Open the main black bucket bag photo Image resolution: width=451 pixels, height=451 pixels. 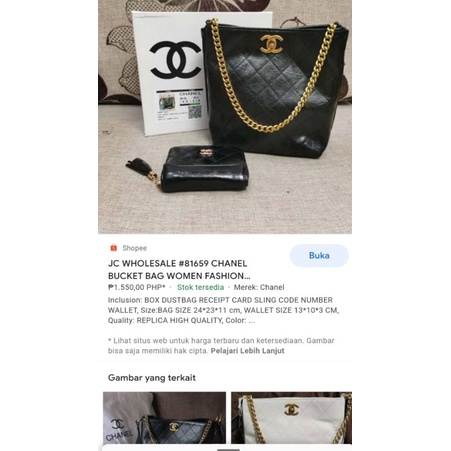[x=225, y=117]
